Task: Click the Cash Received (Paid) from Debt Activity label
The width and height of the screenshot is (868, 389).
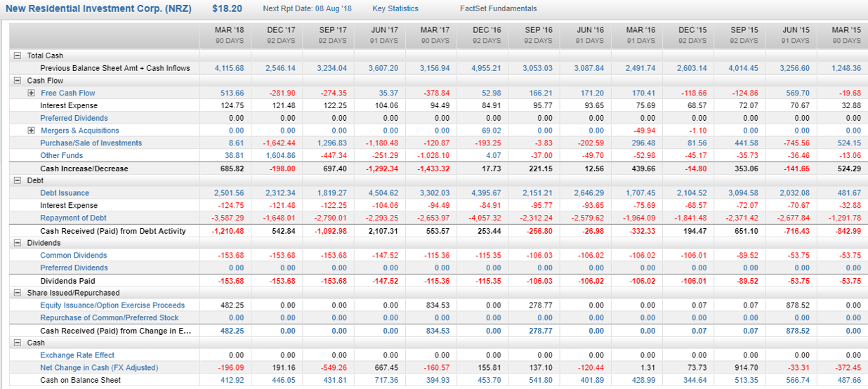Action: (x=113, y=231)
